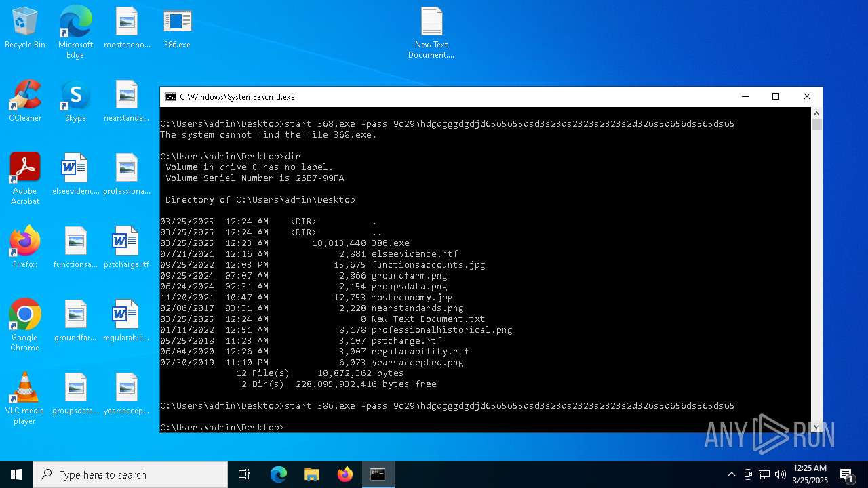This screenshot has height=488, width=868.
Task: Click 'Directory of C:\Users\admin\Desktop' line
Action: (260, 200)
